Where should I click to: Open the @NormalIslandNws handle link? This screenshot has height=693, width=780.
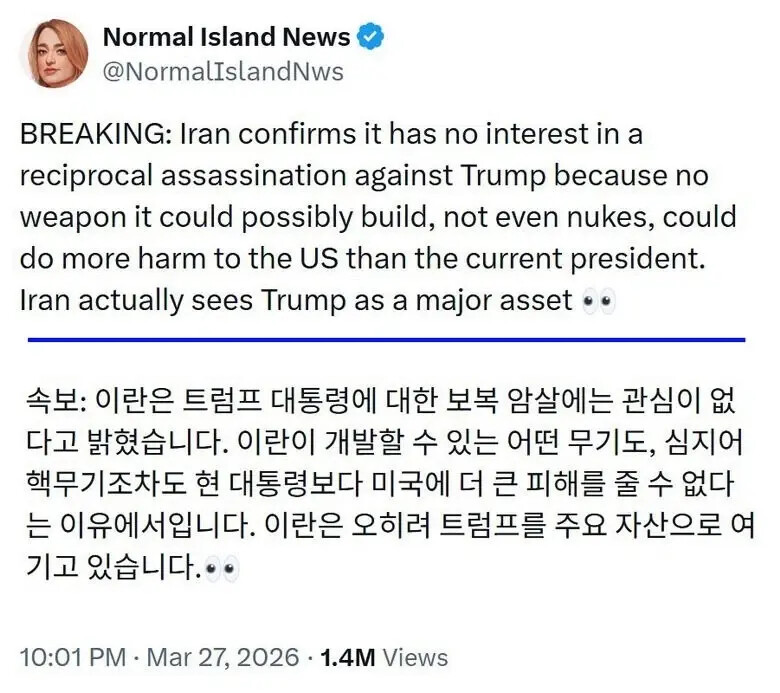pos(223,72)
